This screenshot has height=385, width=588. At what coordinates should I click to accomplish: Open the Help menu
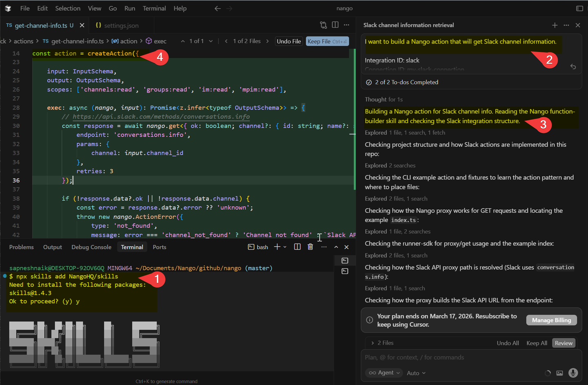tap(180, 8)
